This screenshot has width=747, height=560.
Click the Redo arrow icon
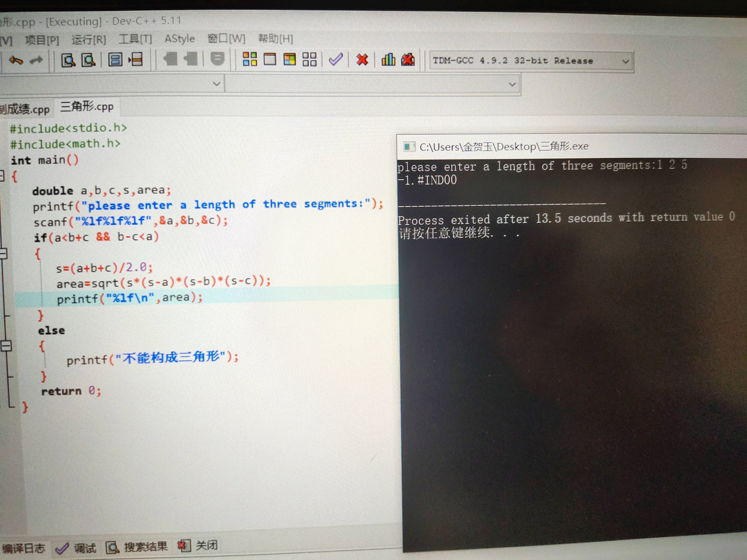click(36, 60)
